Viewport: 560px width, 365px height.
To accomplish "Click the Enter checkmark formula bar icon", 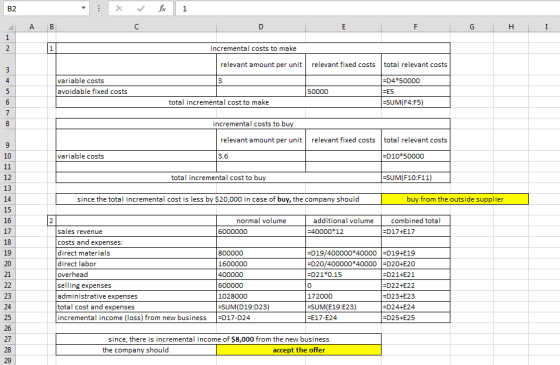I will (x=141, y=9).
